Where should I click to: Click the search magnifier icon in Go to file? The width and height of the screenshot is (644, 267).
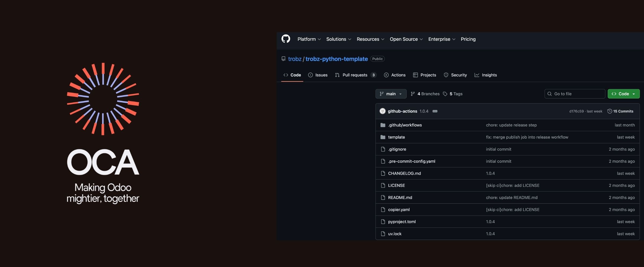pos(550,94)
